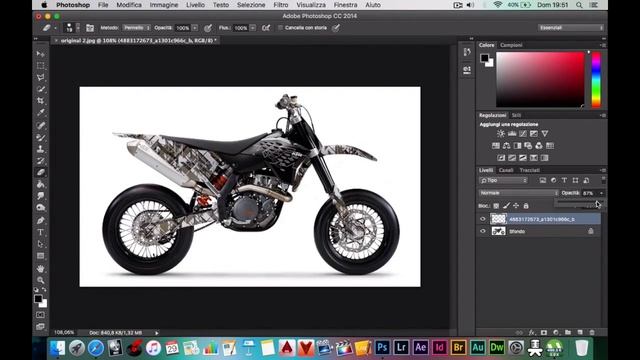
Task: Switch to the Campioni tab
Action: coord(511,45)
